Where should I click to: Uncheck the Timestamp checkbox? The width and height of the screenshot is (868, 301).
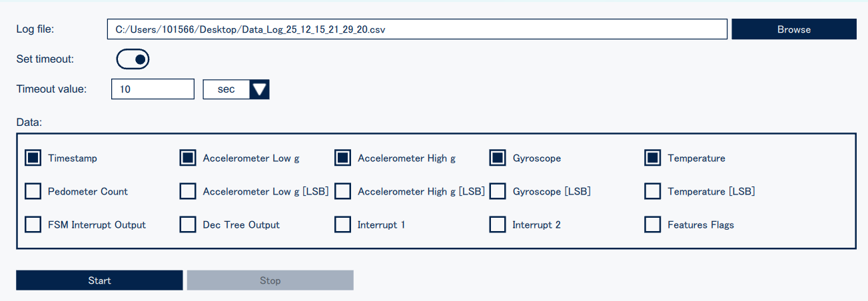pos(33,158)
